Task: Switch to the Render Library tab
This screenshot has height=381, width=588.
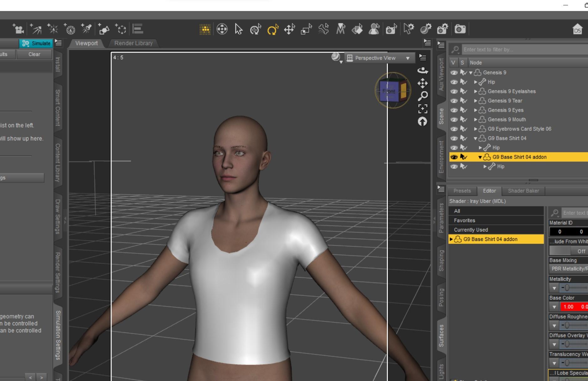Action: tap(133, 43)
